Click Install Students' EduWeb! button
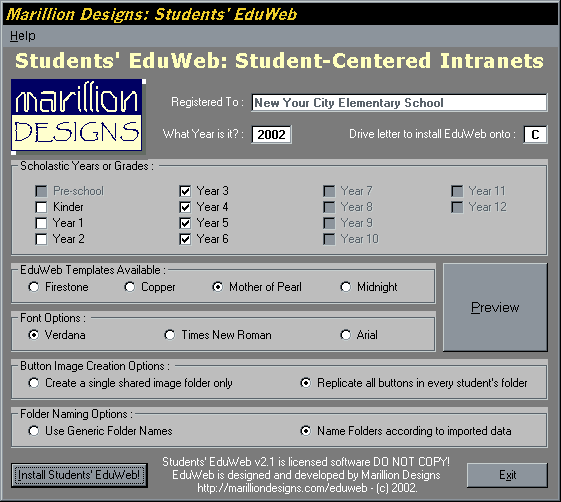Viewport: 561px width, 502px height. pos(79,475)
